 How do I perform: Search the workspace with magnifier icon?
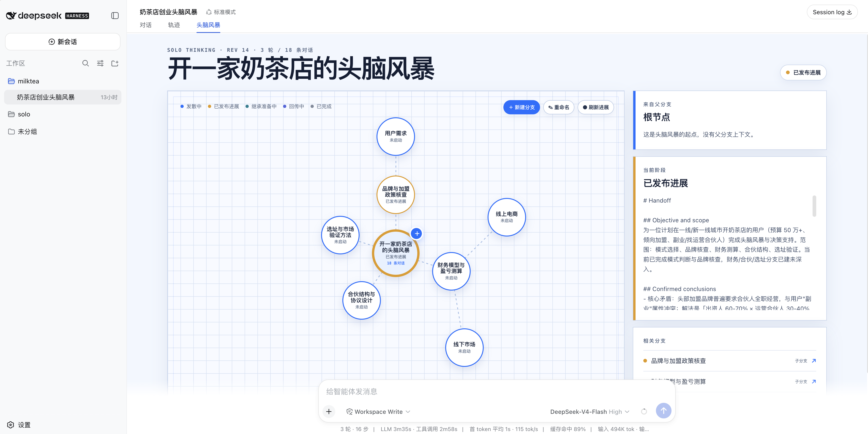click(86, 63)
